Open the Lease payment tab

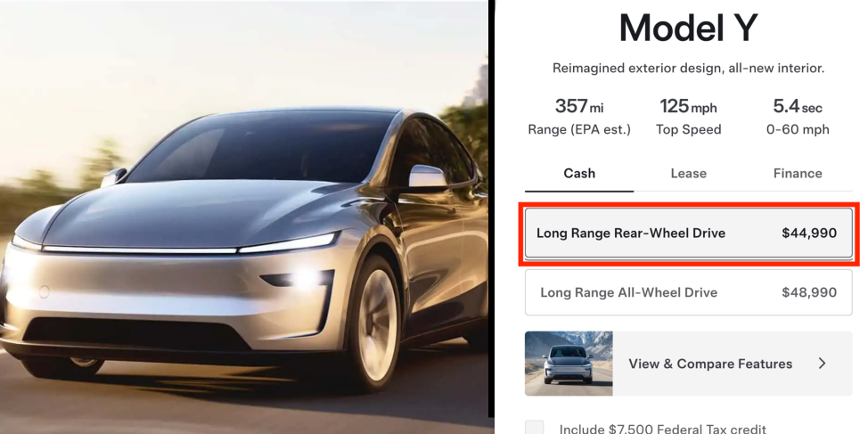[688, 174]
